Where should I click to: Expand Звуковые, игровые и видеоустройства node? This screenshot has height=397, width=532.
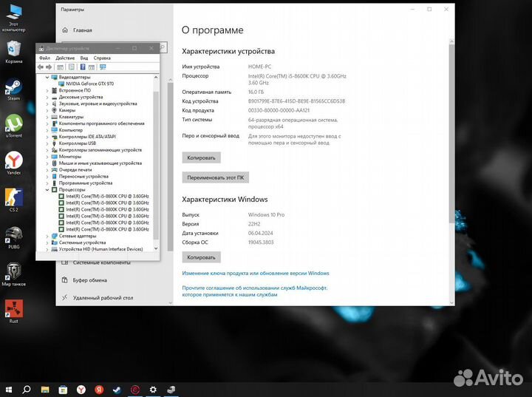[47, 104]
